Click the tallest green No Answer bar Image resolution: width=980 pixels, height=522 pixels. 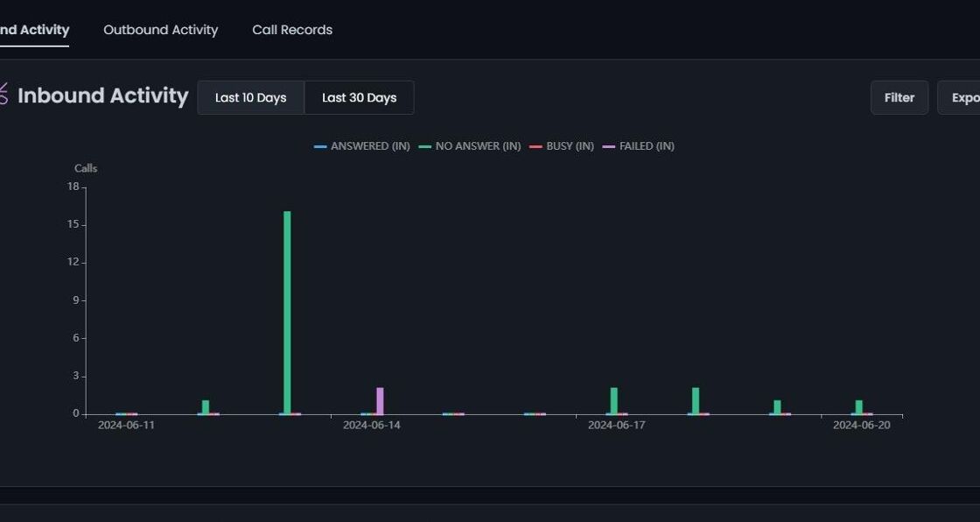click(x=287, y=313)
